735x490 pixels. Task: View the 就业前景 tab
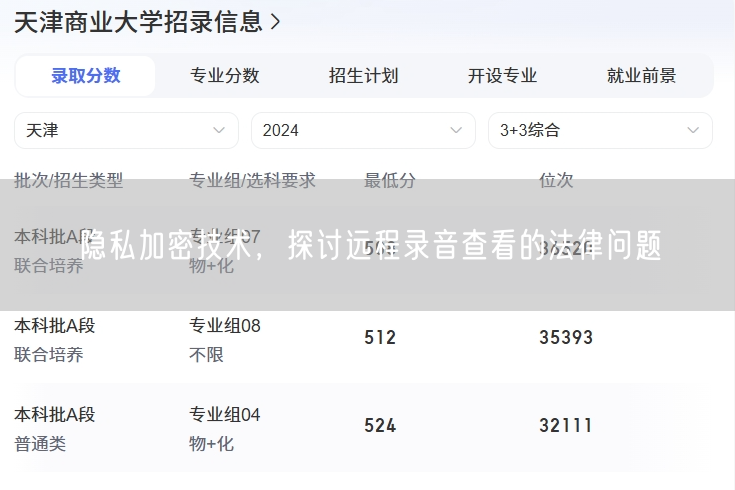coord(642,76)
